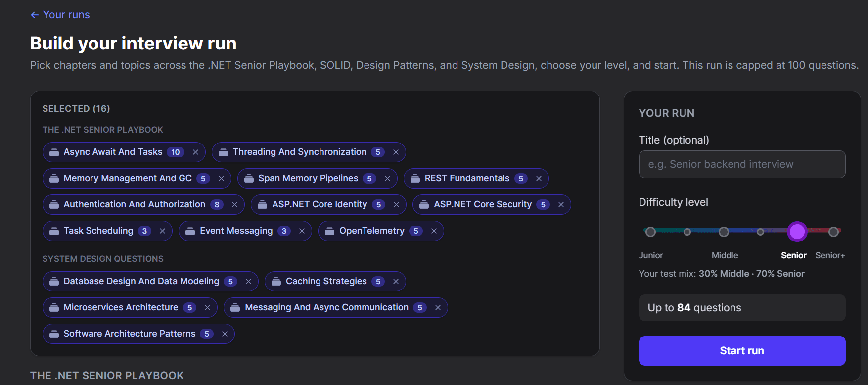Remove Microservices Architecture chip
The image size is (868, 385).
(208, 308)
